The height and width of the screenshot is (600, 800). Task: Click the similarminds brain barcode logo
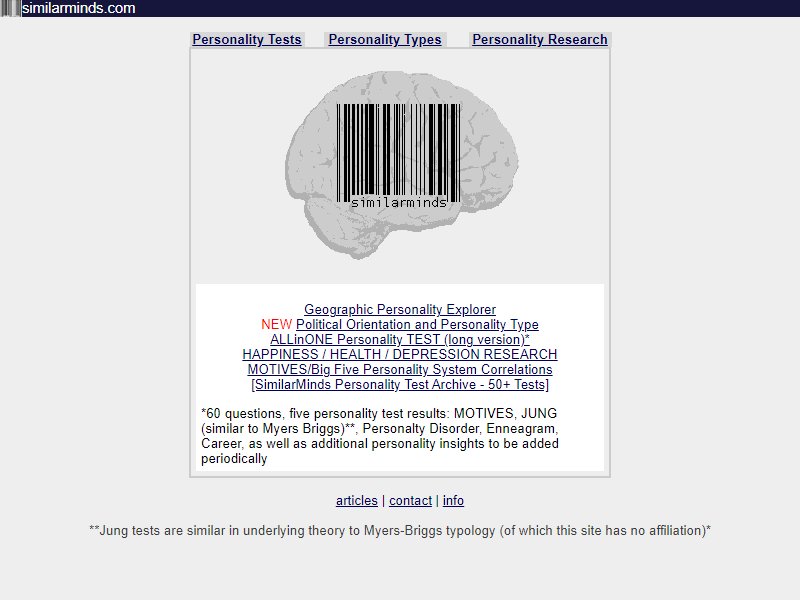click(x=402, y=165)
